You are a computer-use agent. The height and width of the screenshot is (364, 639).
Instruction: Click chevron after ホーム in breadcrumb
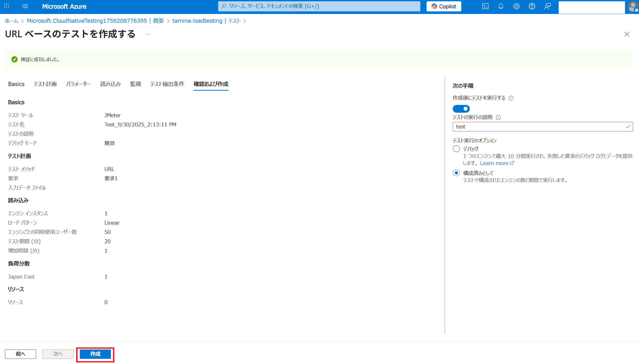tap(23, 21)
